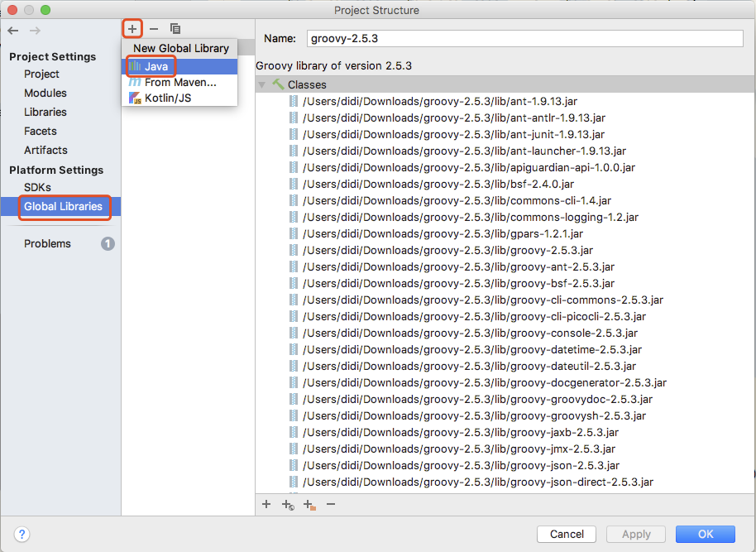
Task: Click the jar icon for bsf-2.4.0.jar
Action: [x=293, y=184]
